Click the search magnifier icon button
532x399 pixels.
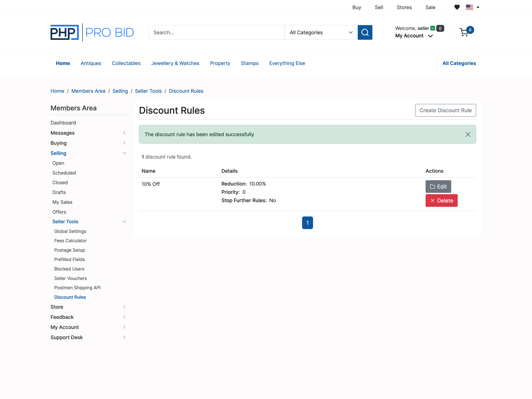pyautogui.click(x=365, y=32)
